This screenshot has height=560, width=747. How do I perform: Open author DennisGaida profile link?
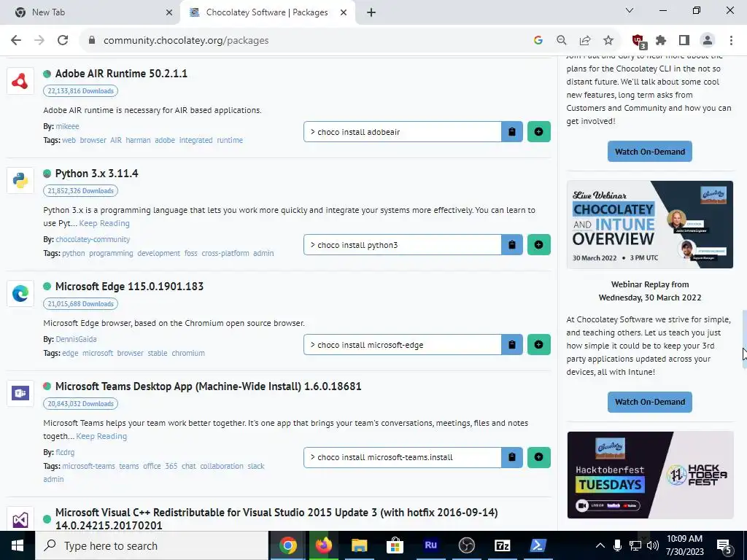pyautogui.click(x=76, y=339)
